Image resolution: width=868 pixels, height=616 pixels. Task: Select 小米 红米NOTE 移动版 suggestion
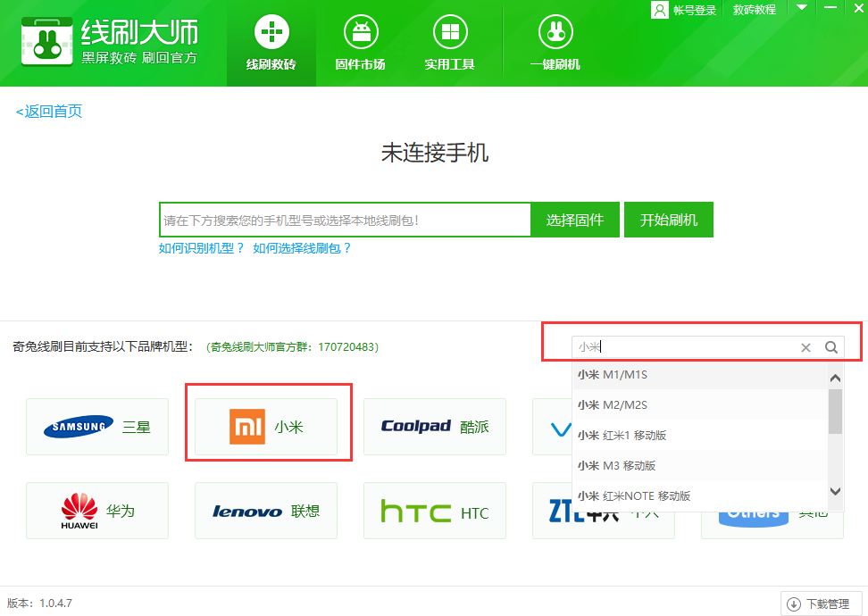[700, 495]
